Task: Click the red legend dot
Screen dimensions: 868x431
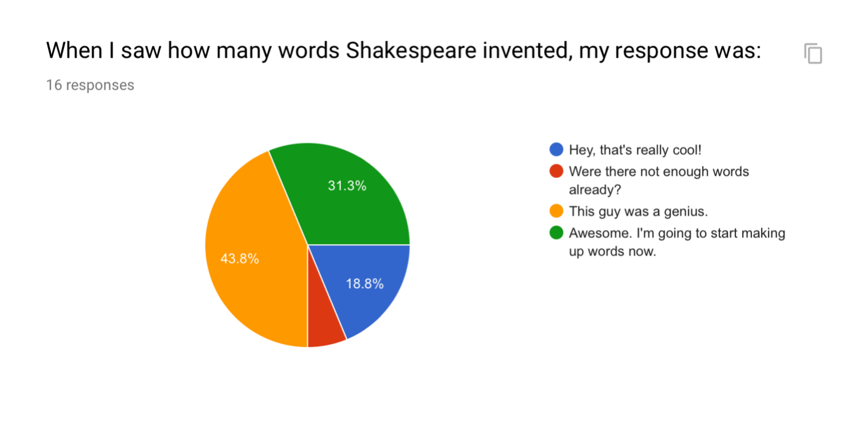Action: tap(556, 171)
